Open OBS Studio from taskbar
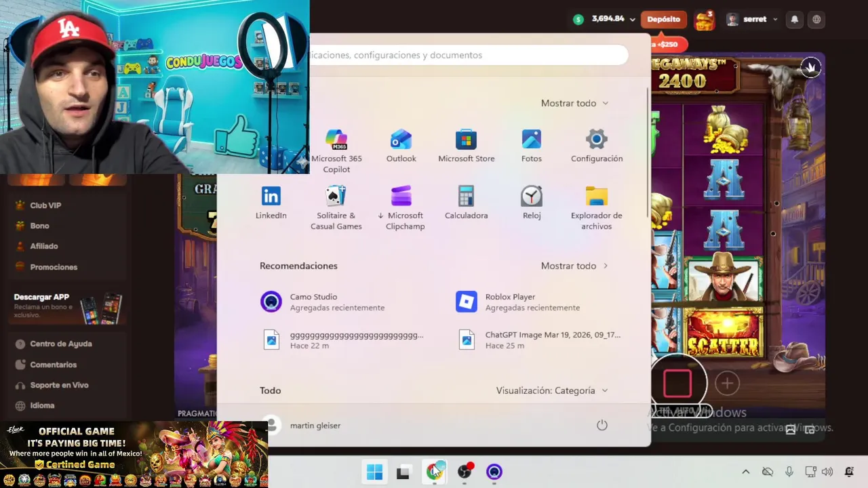This screenshot has height=488, width=868. (465, 472)
